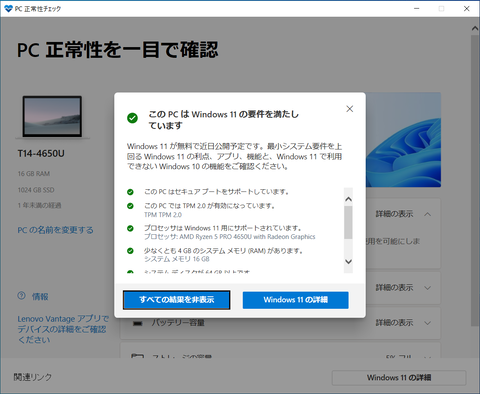Click the results list scrollbar thumb
The width and height of the screenshot is (480, 394).
point(348,222)
